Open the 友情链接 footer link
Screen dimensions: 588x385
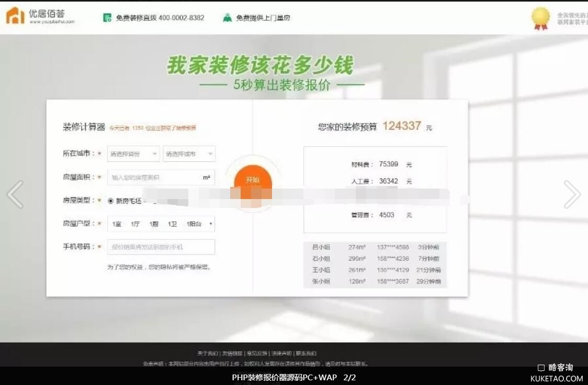click(x=232, y=354)
